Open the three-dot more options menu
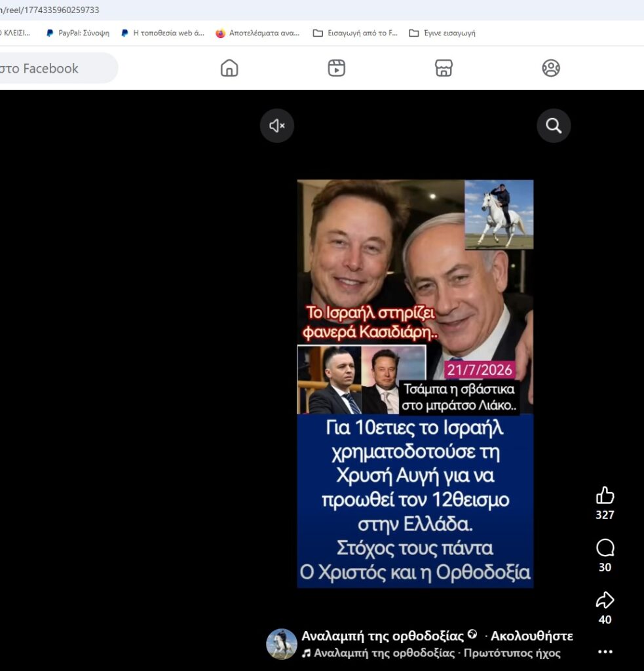The height and width of the screenshot is (671, 644). pos(605,651)
